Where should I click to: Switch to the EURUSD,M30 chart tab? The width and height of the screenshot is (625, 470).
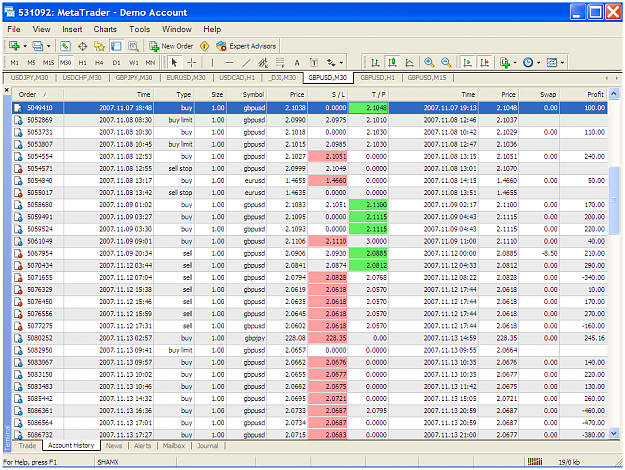click(x=186, y=77)
